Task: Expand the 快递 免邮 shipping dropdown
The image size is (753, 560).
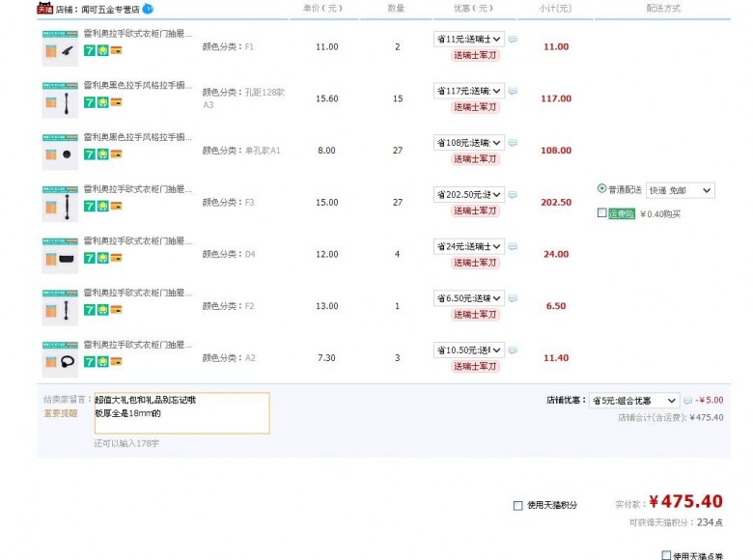Action: coord(680,190)
